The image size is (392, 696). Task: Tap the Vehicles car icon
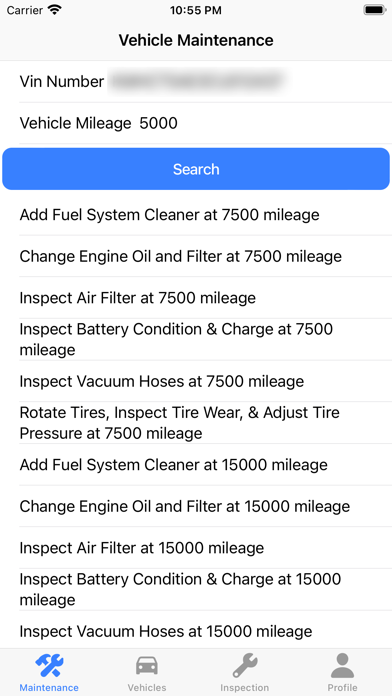(147, 666)
